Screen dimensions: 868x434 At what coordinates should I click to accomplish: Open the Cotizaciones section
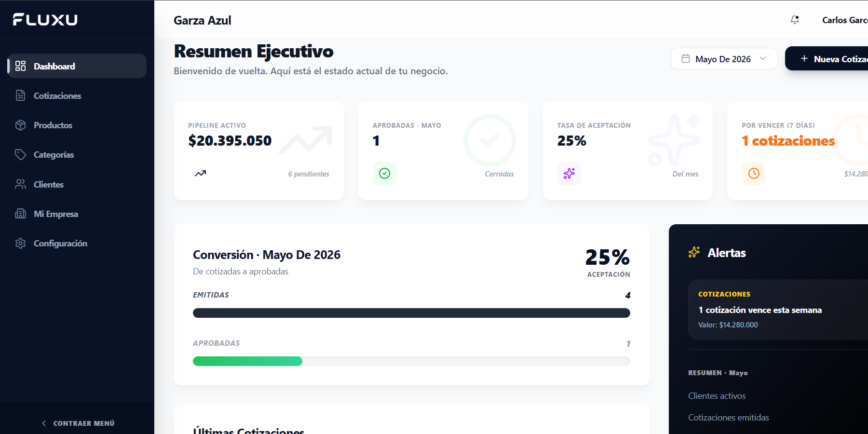click(77, 95)
